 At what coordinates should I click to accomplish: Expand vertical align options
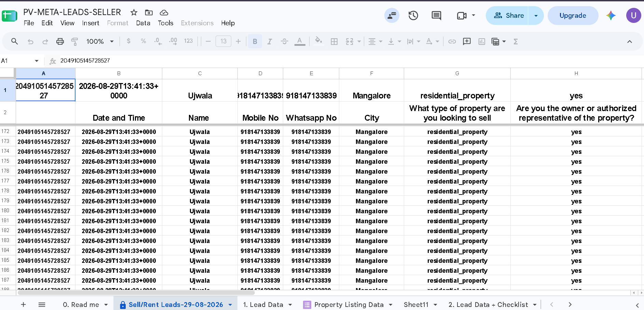click(x=399, y=41)
